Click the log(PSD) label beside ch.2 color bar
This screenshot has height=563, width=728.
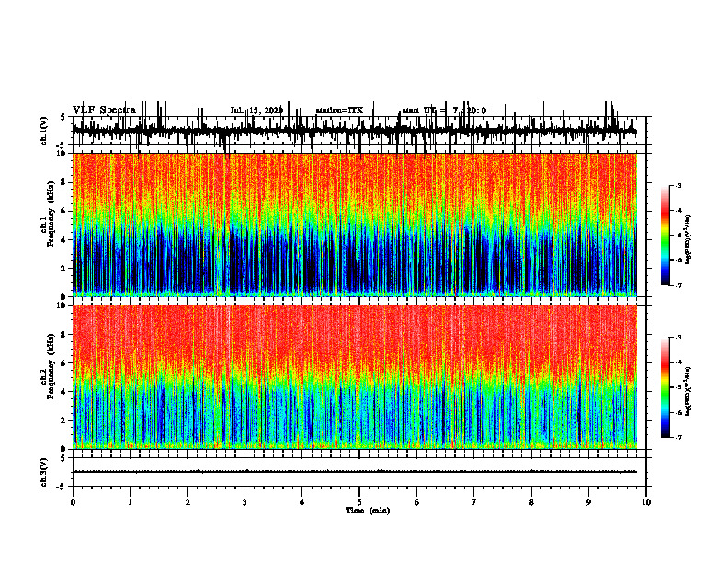click(688, 392)
